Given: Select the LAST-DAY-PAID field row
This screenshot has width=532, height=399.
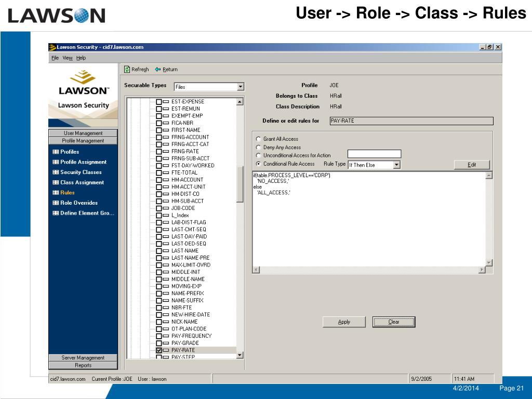Looking at the screenshot, I should (189, 236).
